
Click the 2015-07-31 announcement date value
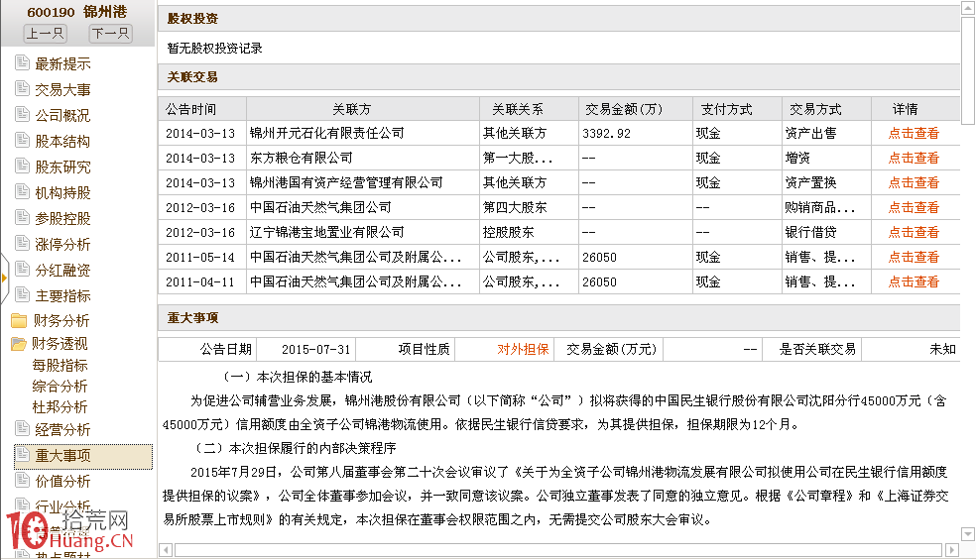tap(315, 349)
